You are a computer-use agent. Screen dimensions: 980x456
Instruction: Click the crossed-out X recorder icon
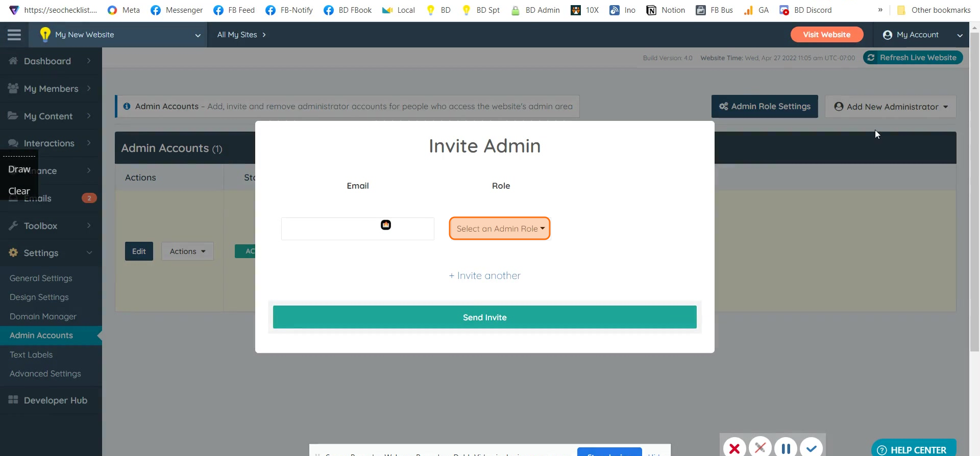click(x=760, y=448)
